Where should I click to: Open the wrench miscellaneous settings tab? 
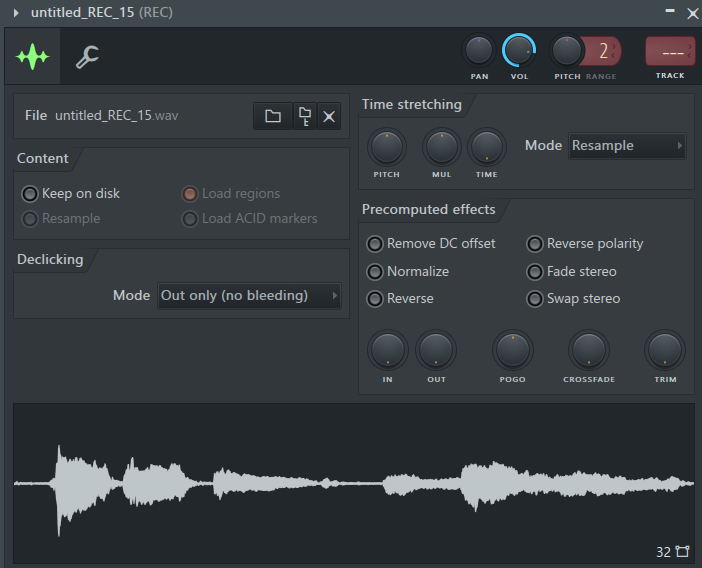[87, 57]
